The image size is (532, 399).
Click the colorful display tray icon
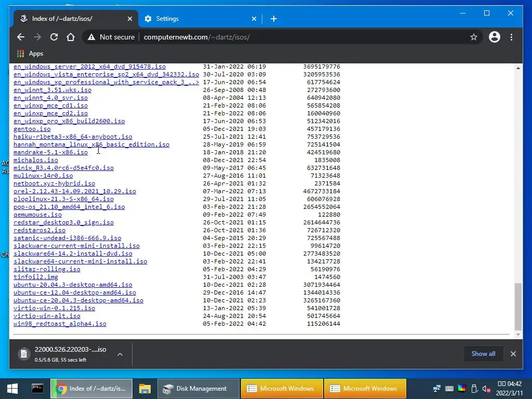tap(462, 389)
